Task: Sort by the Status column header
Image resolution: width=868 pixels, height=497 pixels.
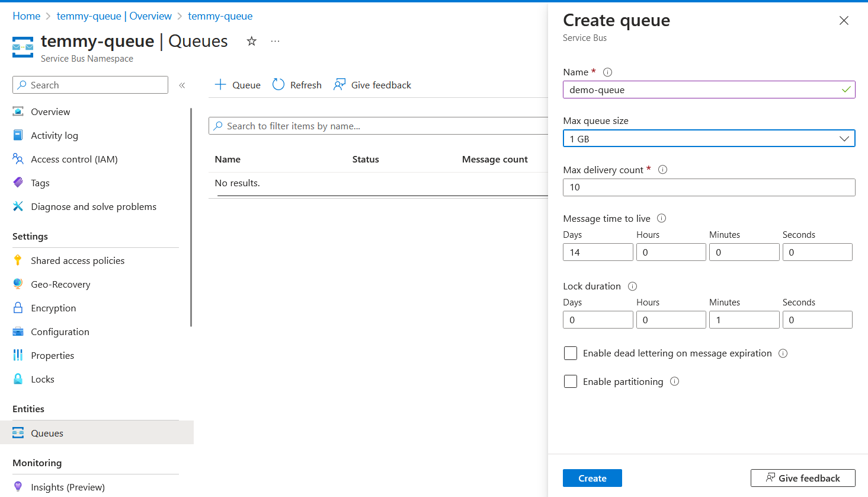Action: click(x=366, y=160)
